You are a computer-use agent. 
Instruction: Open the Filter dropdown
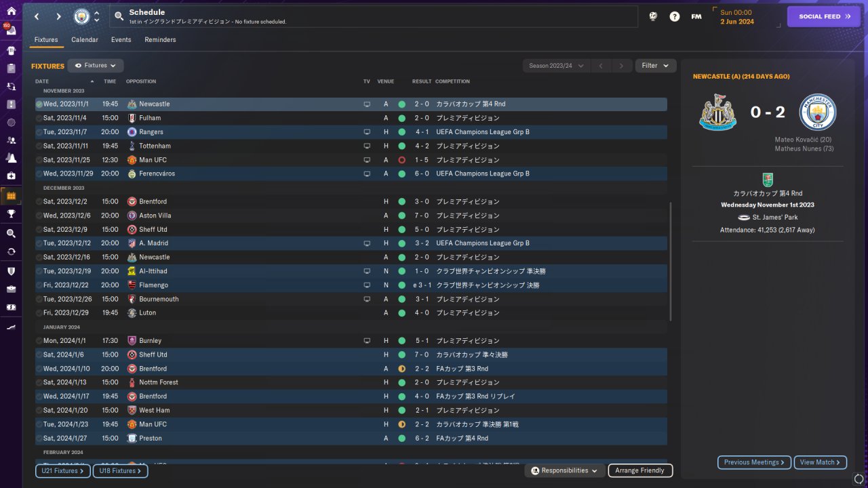coord(656,66)
